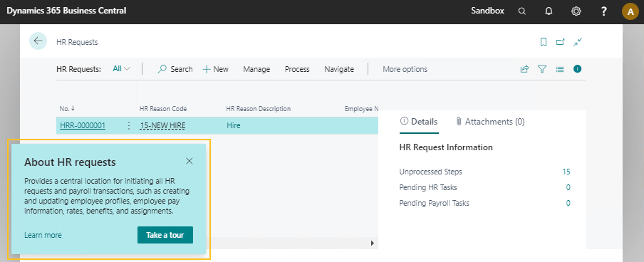This screenshot has height=262, width=644.
Task: Create a New HR request
Action: (216, 69)
